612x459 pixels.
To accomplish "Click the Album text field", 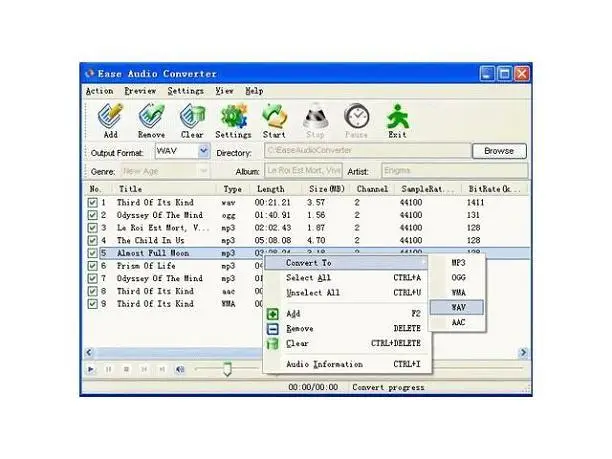I will point(303,171).
